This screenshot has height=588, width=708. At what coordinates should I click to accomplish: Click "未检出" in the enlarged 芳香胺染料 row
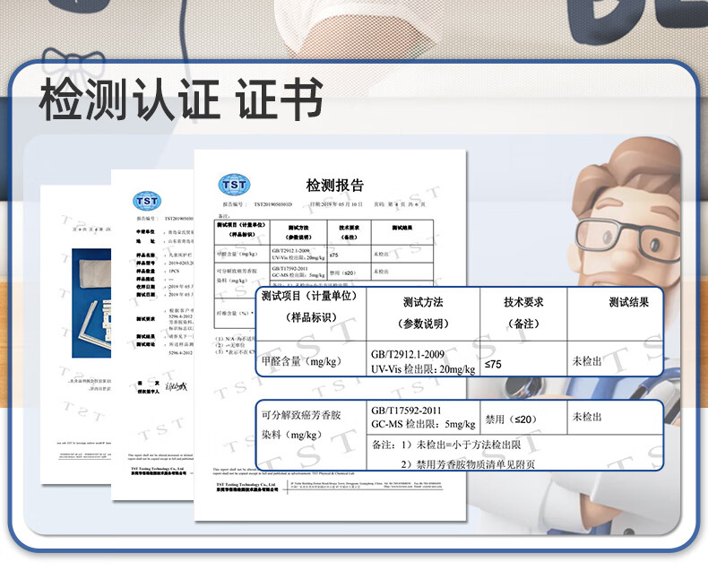pyautogui.click(x=587, y=417)
